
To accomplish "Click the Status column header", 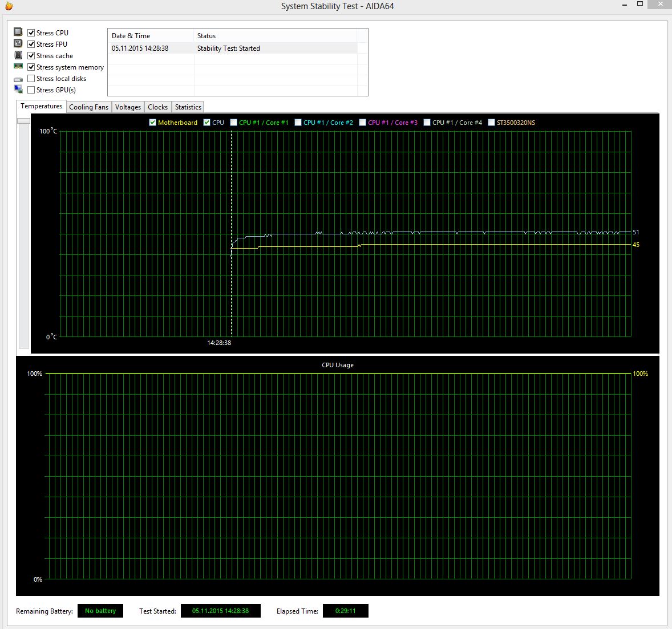I will [x=275, y=36].
